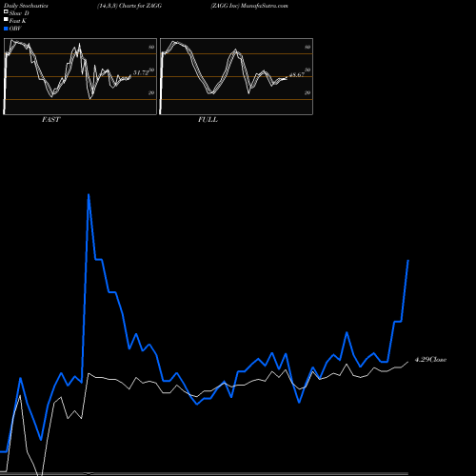Click the FAST chart label

50,119
